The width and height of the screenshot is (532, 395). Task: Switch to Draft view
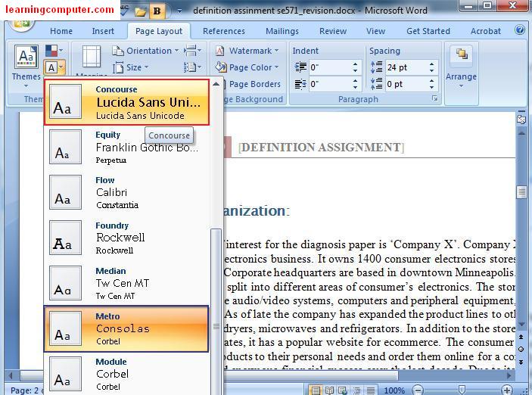tap(371, 390)
